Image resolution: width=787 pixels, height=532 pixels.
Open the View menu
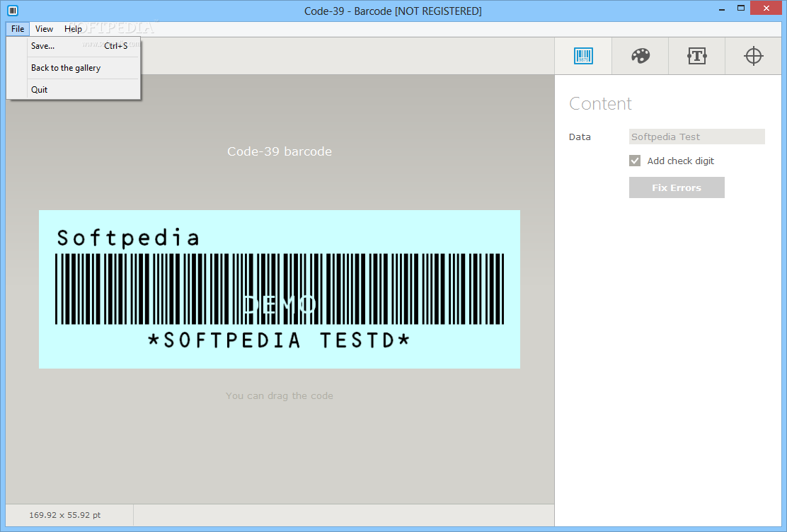point(44,28)
